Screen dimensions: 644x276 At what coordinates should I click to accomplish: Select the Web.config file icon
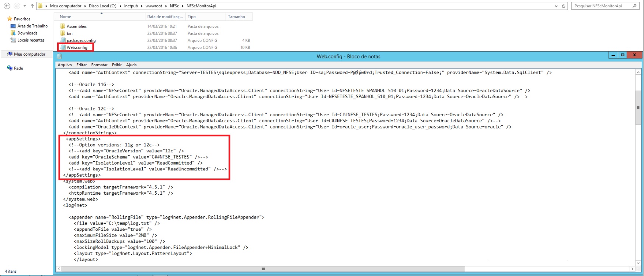[63, 47]
